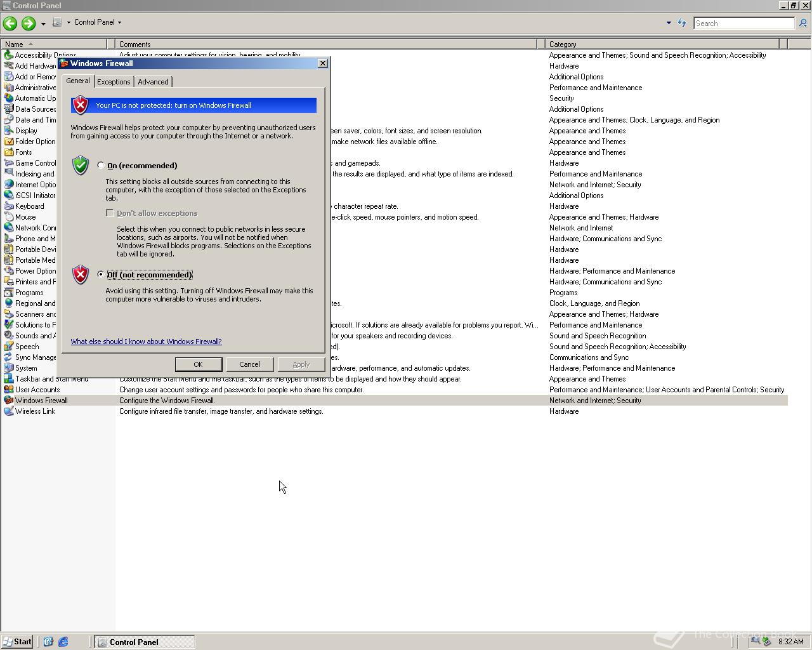Screen dimensions: 812x650
Task: Close the Windows Firewall dialog
Action: pyautogui.click(x=322, y=63)
